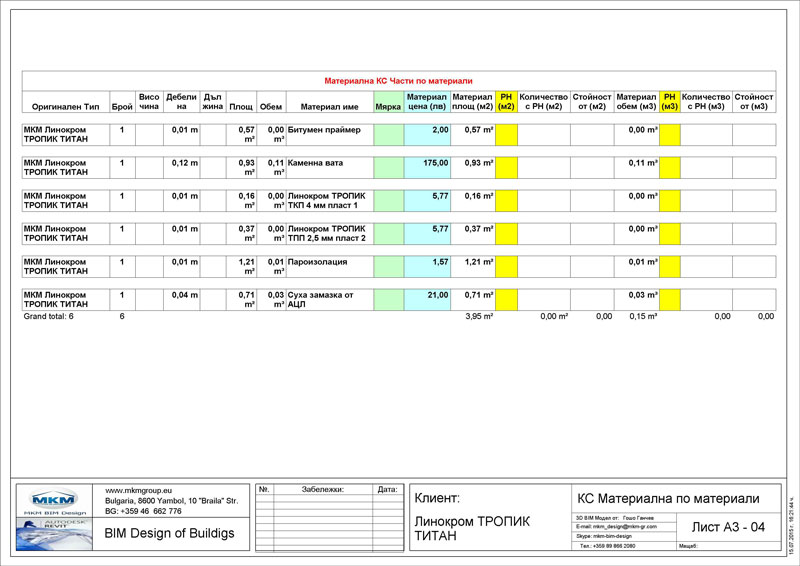Click the 'Материал площ (м2)' column header
Viewport: 800px width, 566px height.
coord(472,102)
